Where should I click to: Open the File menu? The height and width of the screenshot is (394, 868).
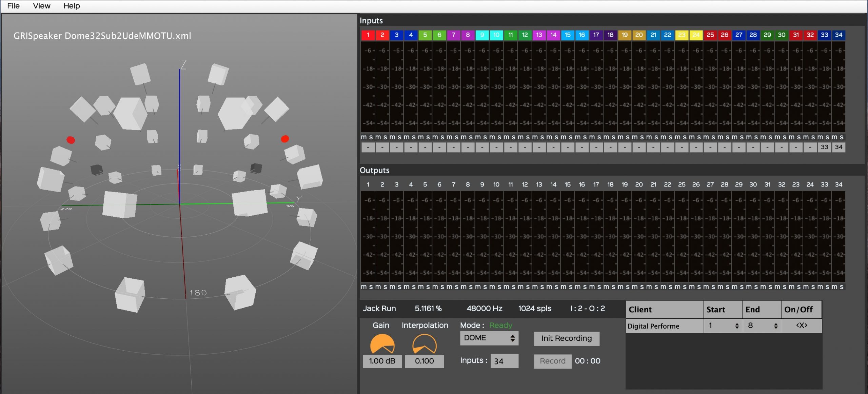point(14,5)
